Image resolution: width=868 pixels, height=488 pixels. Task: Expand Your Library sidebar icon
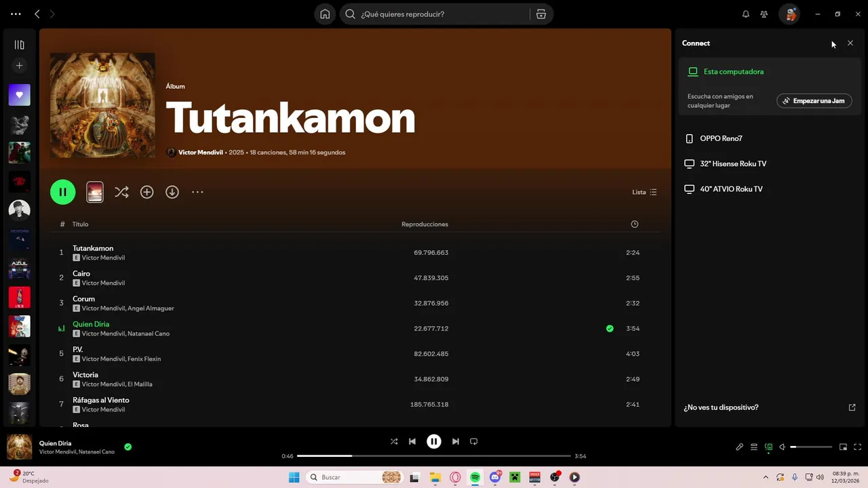tap(19, 45)
